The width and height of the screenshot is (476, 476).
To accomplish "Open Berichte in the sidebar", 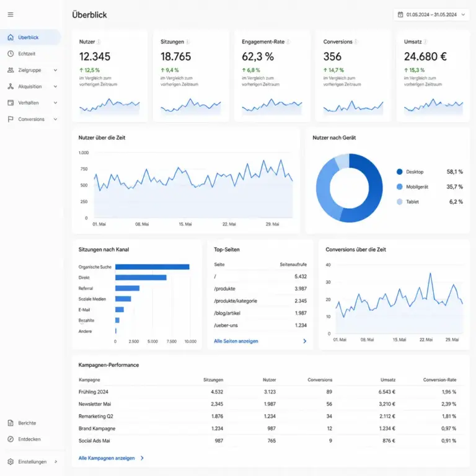I will (30, 423).
